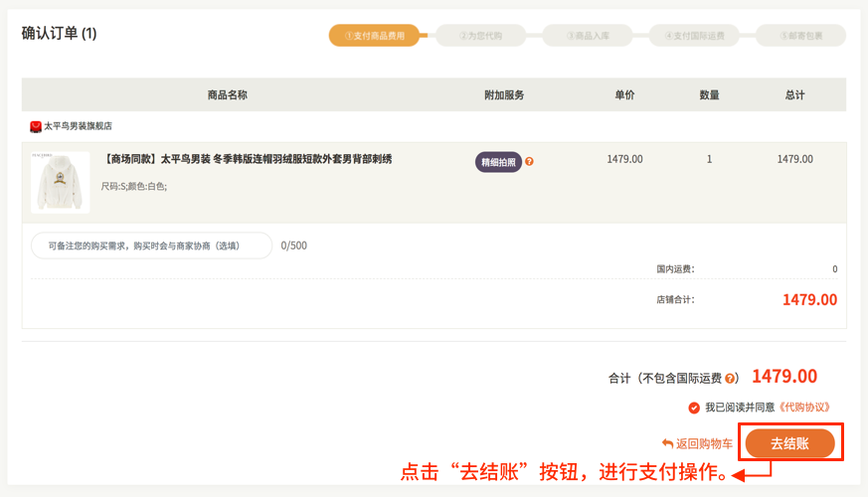Click the 精细拍照 service badge
The image size is (868, 497).
click(498, 162)
